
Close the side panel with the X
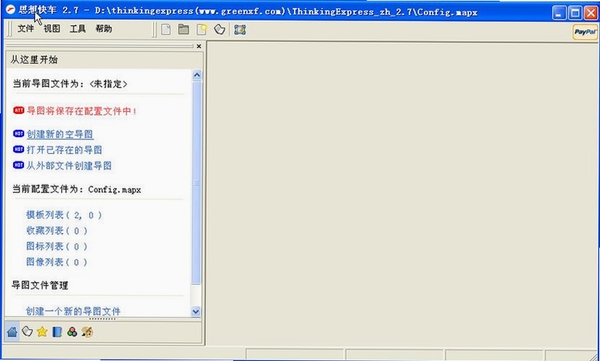[x=199, y=46]
